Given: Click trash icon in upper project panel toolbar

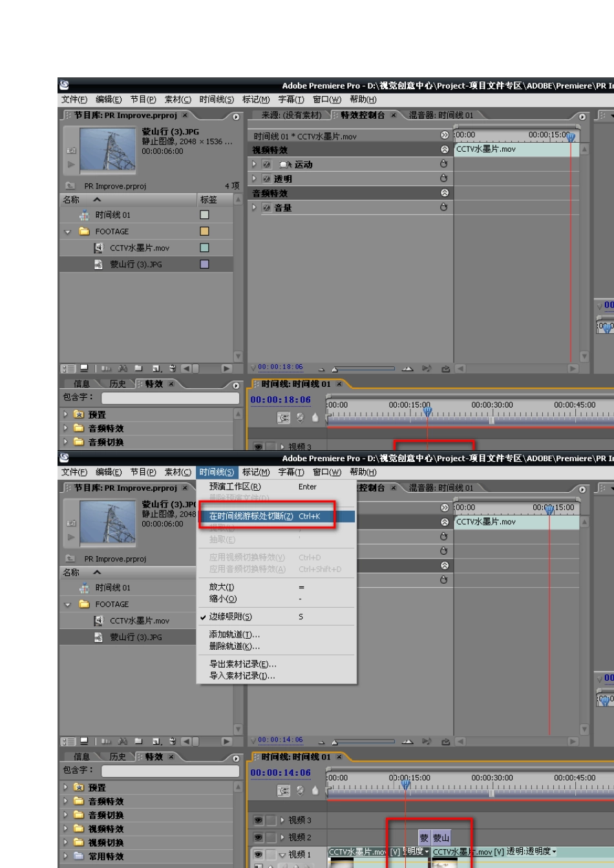Looking at the screenshot, I should coord(172,369).
